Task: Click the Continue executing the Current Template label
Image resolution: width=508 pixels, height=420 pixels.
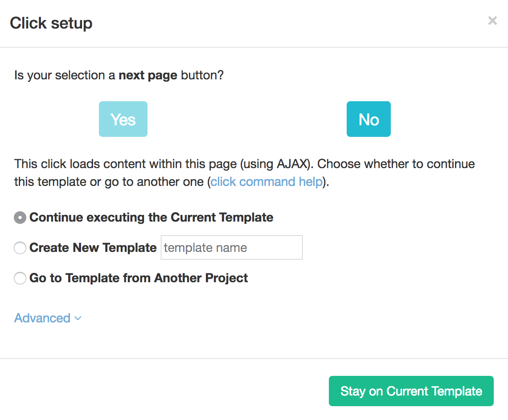Action: [152, 218]
